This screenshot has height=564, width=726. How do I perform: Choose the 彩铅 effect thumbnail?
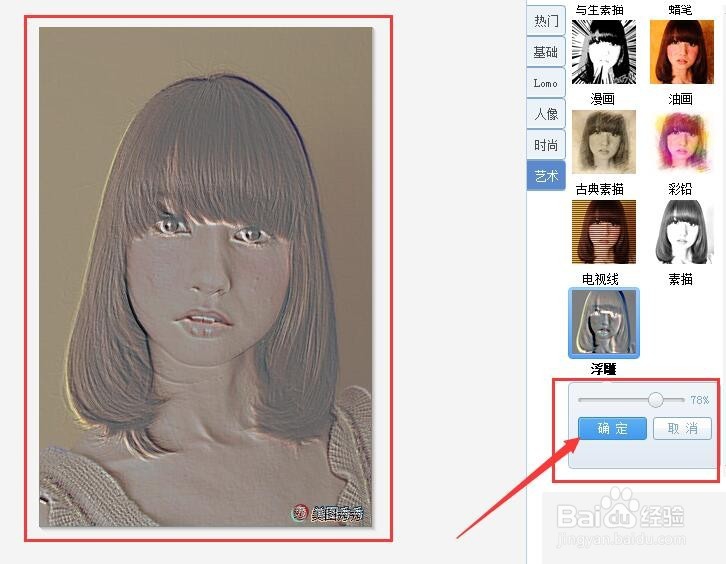682,142
